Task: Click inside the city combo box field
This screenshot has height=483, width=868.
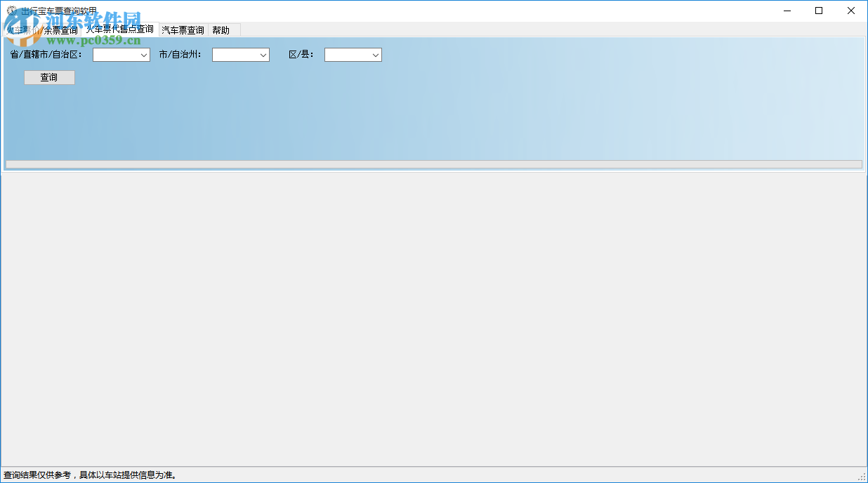Action: [235, 55]
